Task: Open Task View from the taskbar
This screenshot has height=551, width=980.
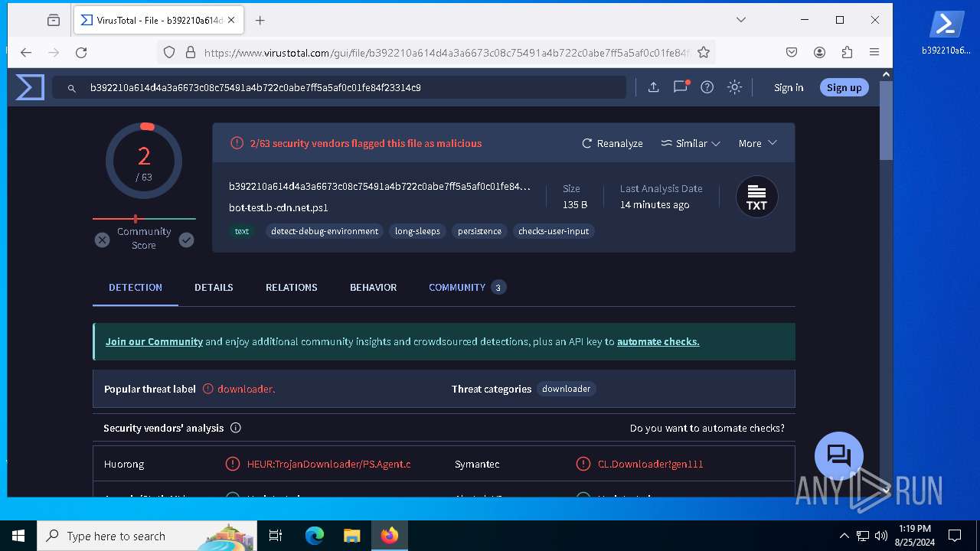Action: click(x=276, y=536)
